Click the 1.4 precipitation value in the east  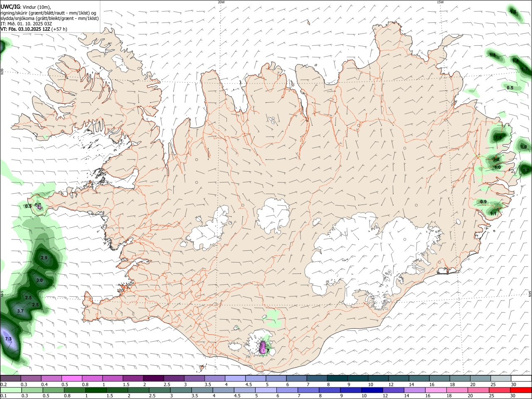pyautogui.click(x=498, y=137)
